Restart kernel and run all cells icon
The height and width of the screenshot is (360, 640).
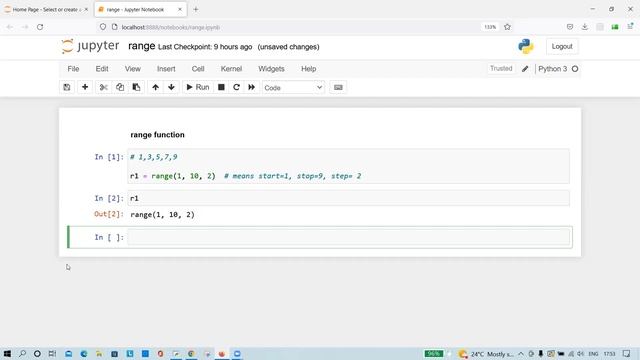pos(251,87)
